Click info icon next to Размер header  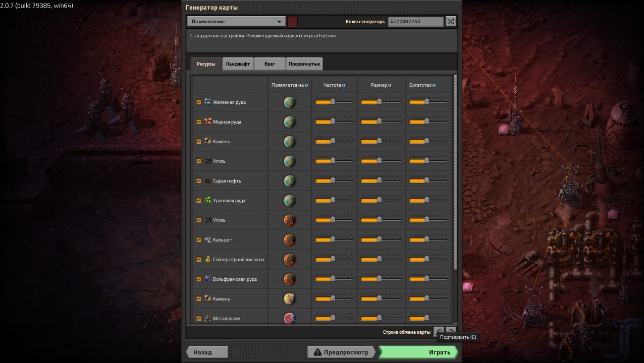[x=390, y=85]
